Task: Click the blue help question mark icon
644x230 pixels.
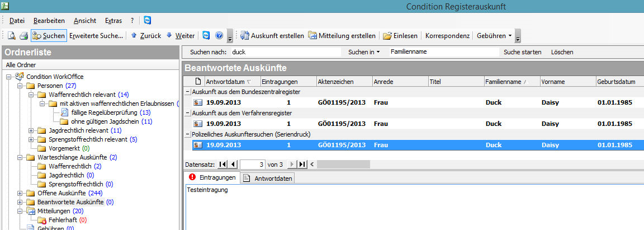Action: coord(219,36)
